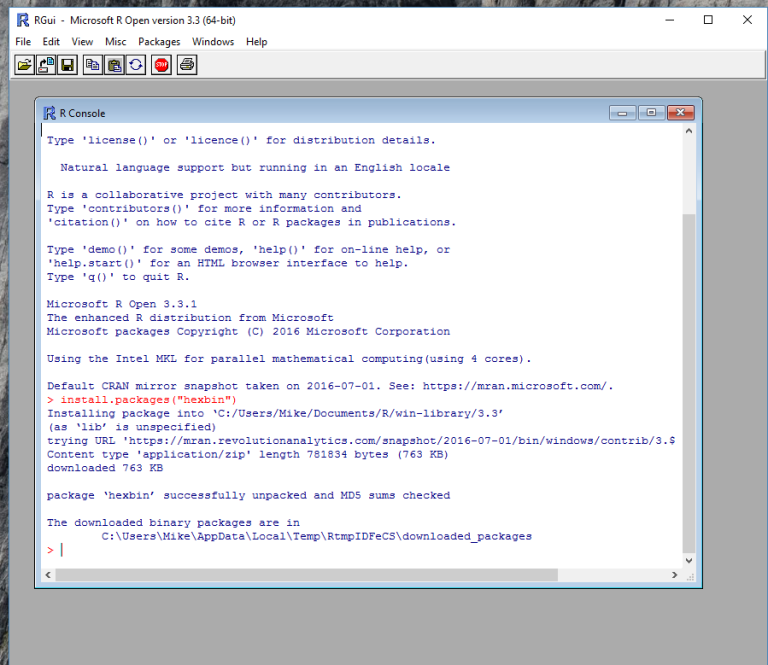Open the Edit menu

tap(51, 42)
